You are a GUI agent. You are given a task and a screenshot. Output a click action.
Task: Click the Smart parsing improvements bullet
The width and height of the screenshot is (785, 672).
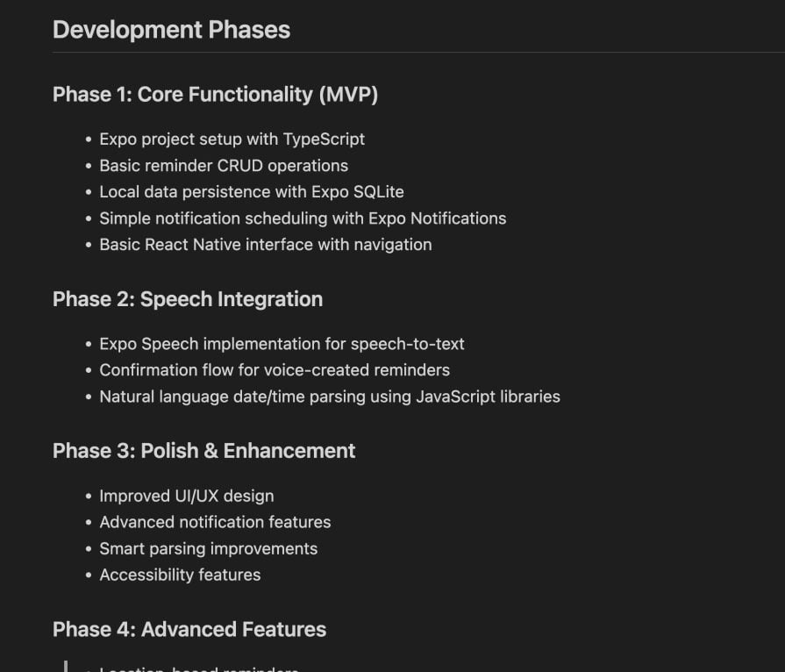(x=209, y=548)
